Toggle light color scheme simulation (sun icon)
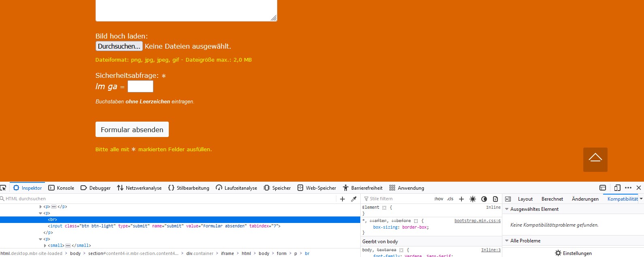The height and width of the screenshot is (257, 644). pos(472,199)
